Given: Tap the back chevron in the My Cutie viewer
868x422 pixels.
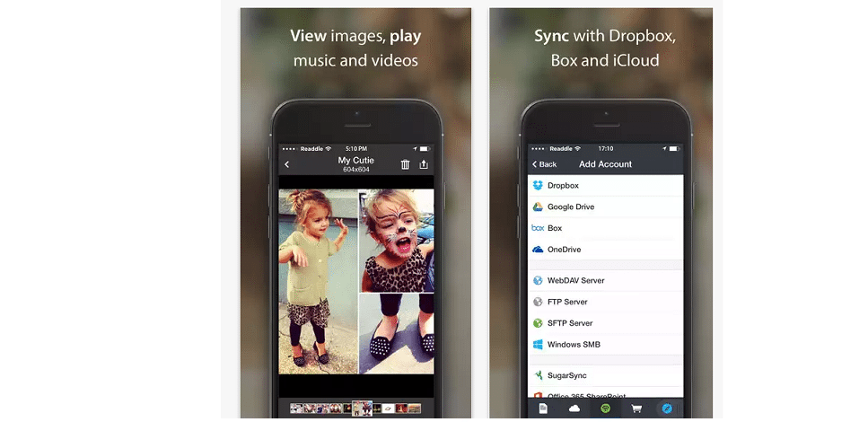Looking at the screenshot, I should [286, 164].
